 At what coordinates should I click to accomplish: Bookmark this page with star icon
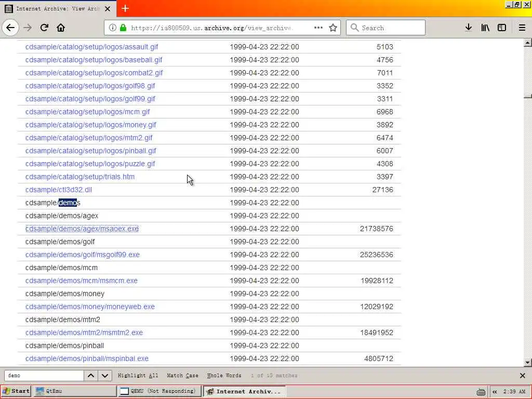[333, 28]
